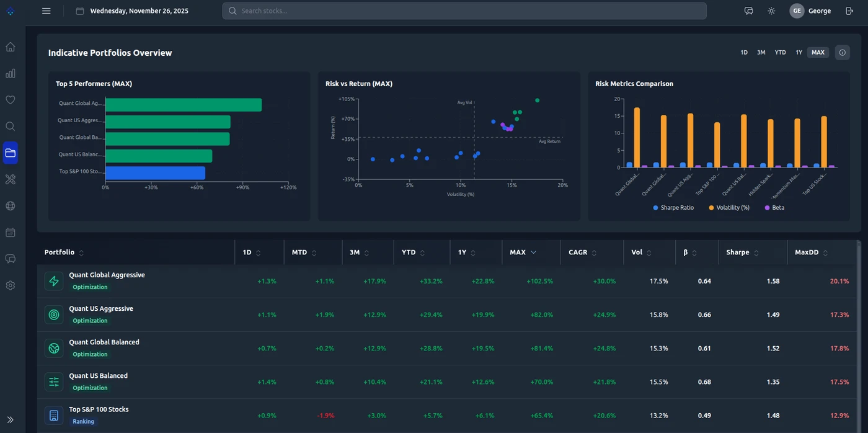Open the Quant Global Aggressive portfolio
This screenshot has width=868, height=433.
(x=107, y=275)
